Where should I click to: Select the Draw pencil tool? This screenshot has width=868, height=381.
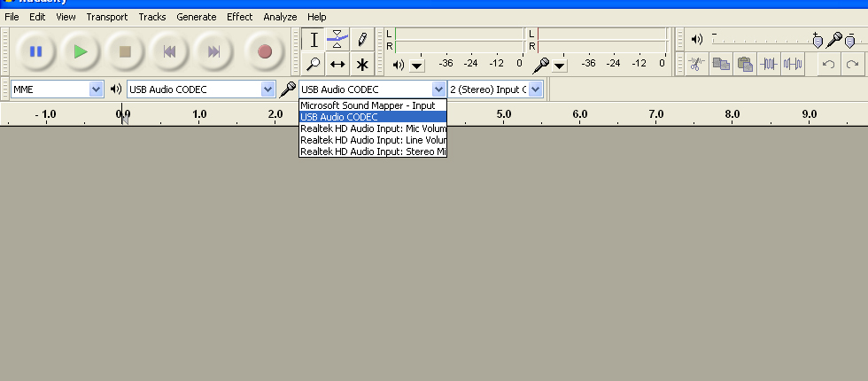361,40
